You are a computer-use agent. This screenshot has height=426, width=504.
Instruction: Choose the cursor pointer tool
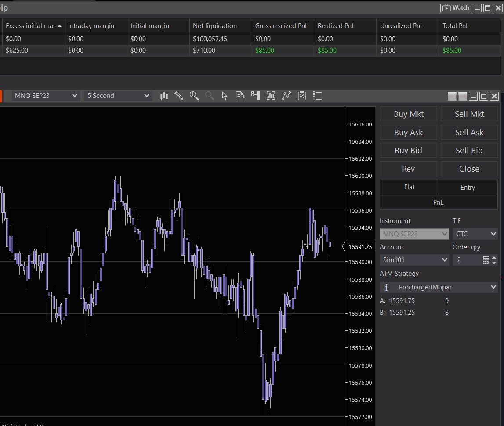(225, 96)
